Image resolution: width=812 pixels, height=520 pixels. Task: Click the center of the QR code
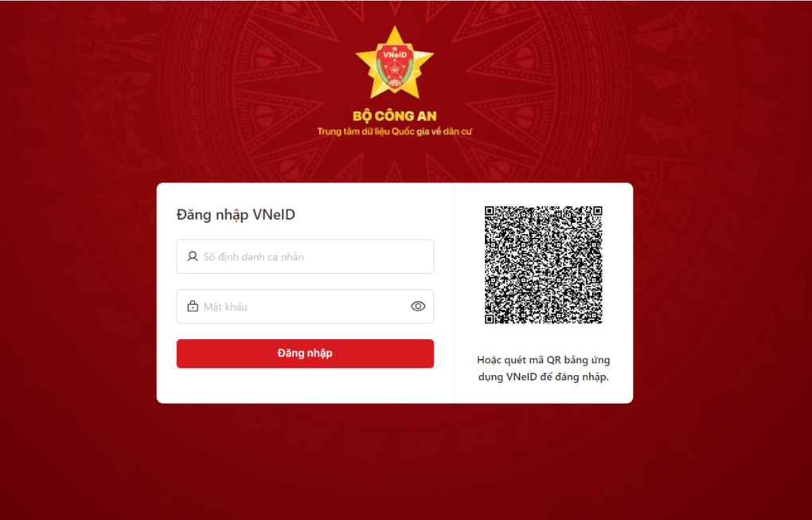click(x=543, y=265)
